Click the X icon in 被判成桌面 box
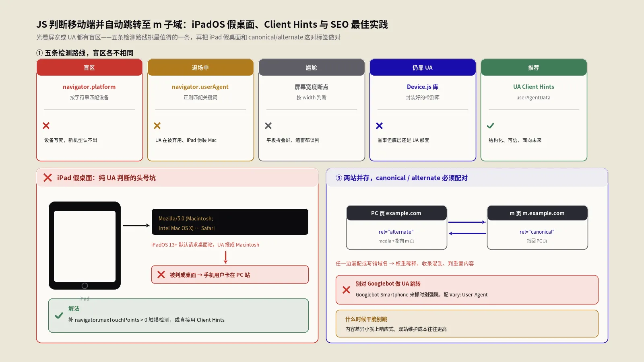Image resolution: width=644 pixels, height=362 pixels. (x=161, y=275)
